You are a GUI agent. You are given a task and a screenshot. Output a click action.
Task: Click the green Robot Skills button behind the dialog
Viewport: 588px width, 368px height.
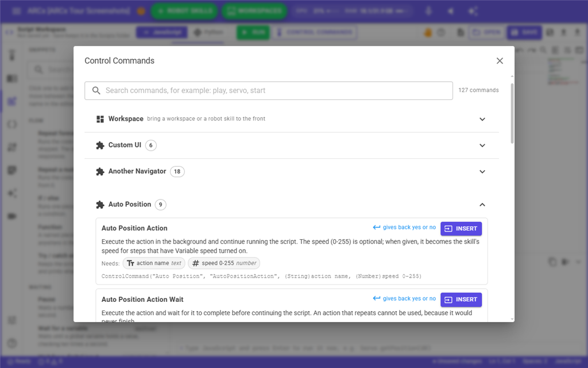pyautogui.click(x=184, y=11)
